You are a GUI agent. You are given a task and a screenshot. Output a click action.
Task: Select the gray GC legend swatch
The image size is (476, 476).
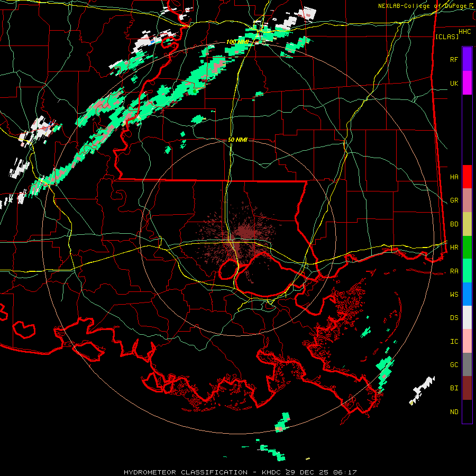tap(467, 364)
